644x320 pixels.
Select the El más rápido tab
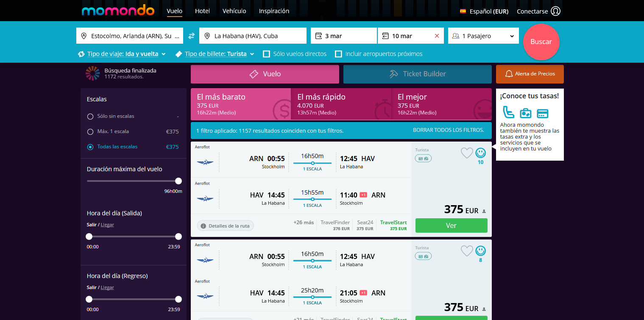pyautogui.click(x=341, y=104)
